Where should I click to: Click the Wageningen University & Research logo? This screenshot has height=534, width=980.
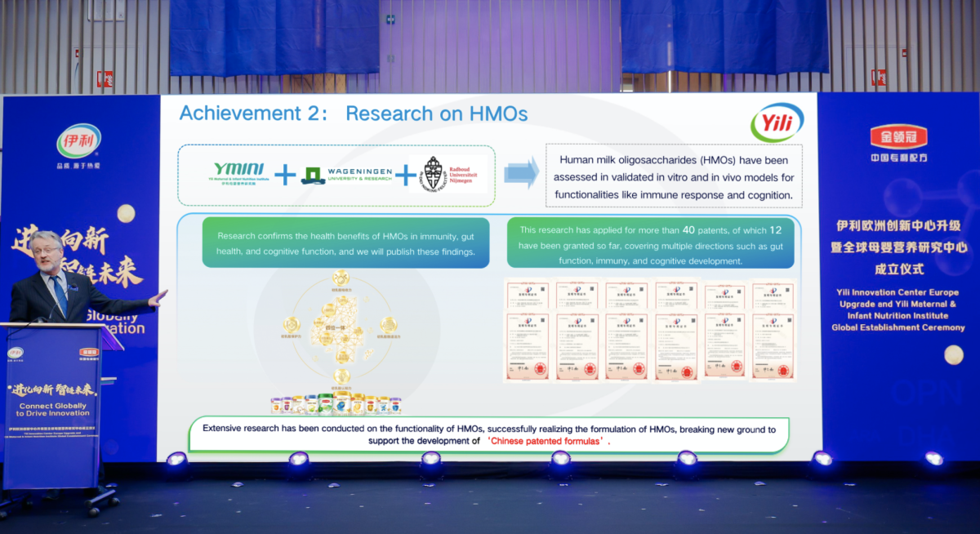[x=347, y=175]
